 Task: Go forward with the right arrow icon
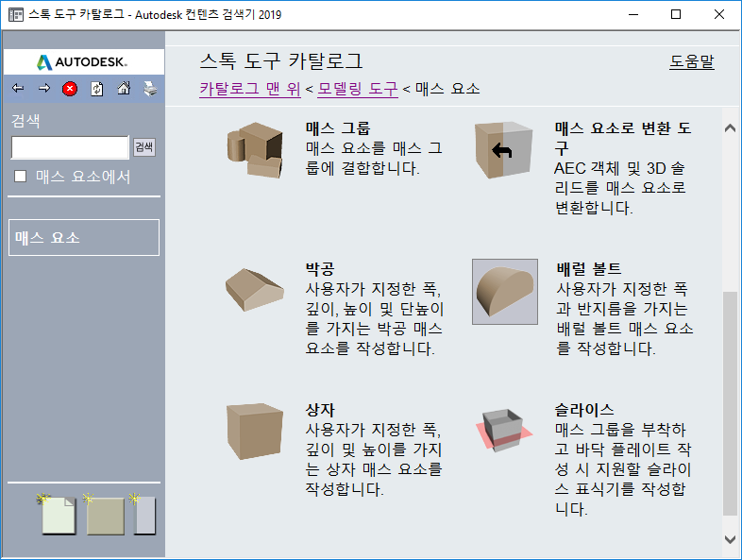point(44,88)
